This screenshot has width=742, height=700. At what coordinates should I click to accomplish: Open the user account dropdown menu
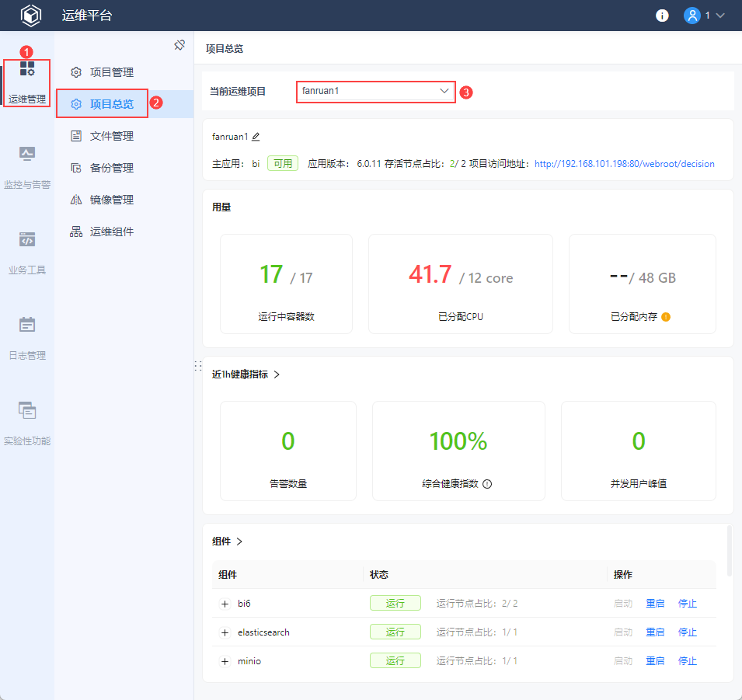pos(704,16)
